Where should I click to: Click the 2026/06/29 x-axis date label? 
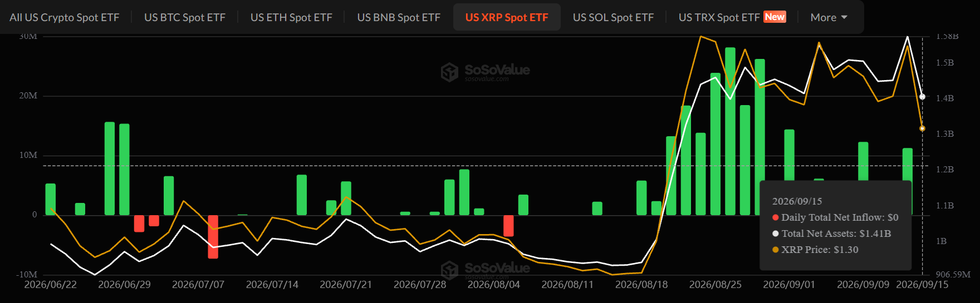pos(124,285)
